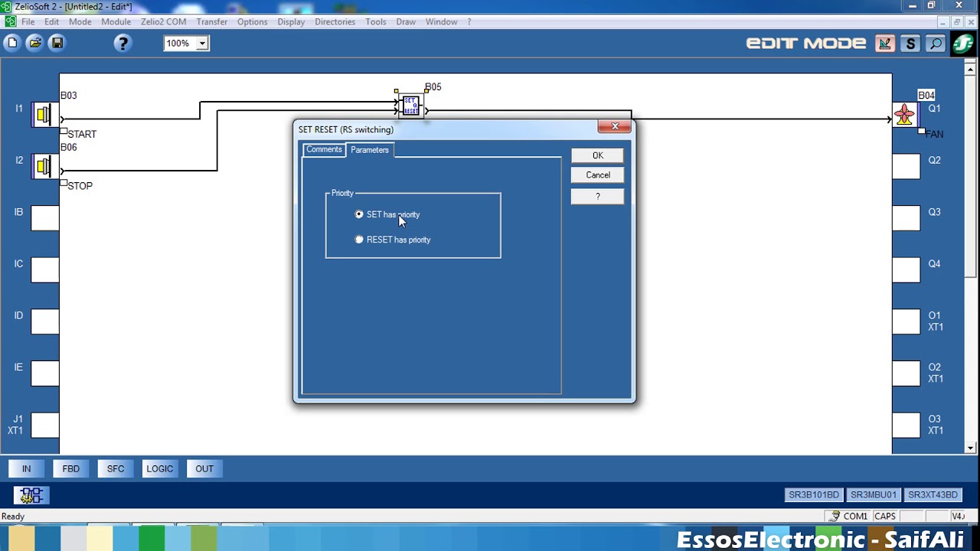This screenshot has width=980, height=551.
Task: Click the SR3MBU01 module label
Action: tap(873, 495)
